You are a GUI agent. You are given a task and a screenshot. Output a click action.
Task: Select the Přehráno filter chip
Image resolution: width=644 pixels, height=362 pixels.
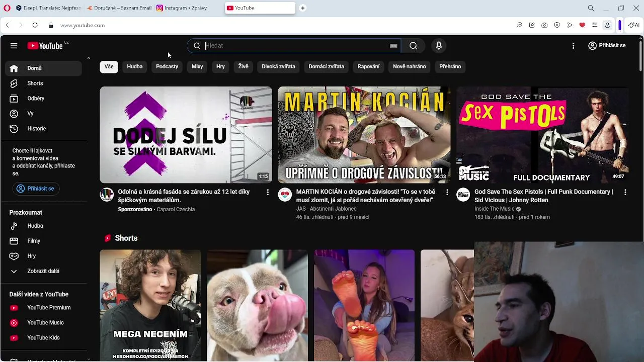click(450, 66)
